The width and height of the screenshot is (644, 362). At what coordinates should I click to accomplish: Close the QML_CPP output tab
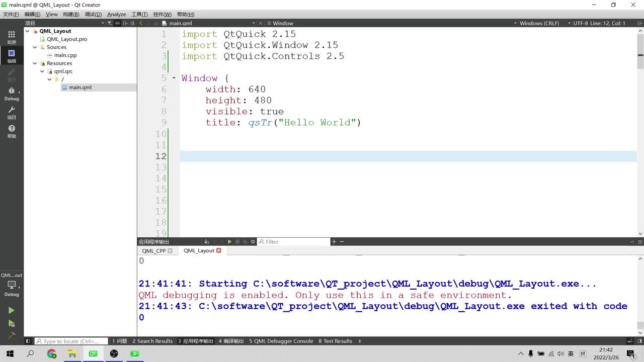[x=170, y=251]
